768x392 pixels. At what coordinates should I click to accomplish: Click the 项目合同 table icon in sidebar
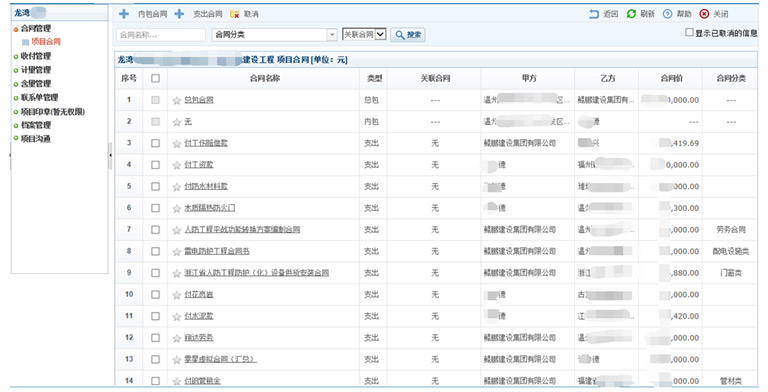point(25,42)
